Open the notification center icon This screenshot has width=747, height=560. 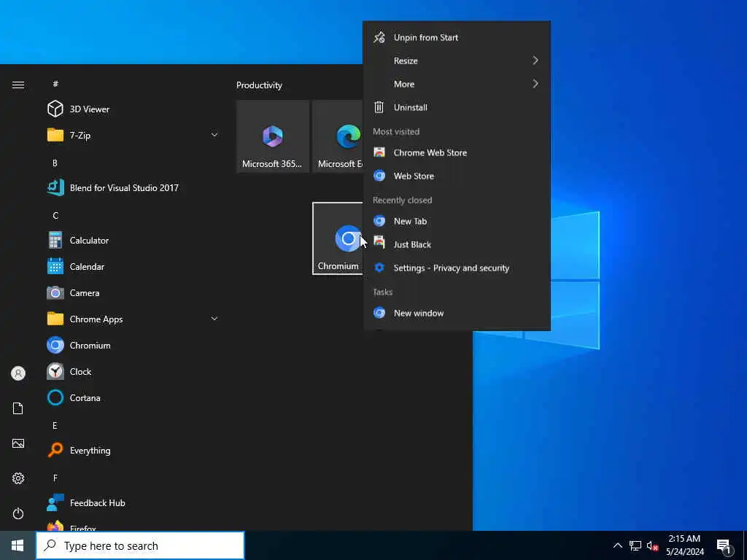pos(724,547)
